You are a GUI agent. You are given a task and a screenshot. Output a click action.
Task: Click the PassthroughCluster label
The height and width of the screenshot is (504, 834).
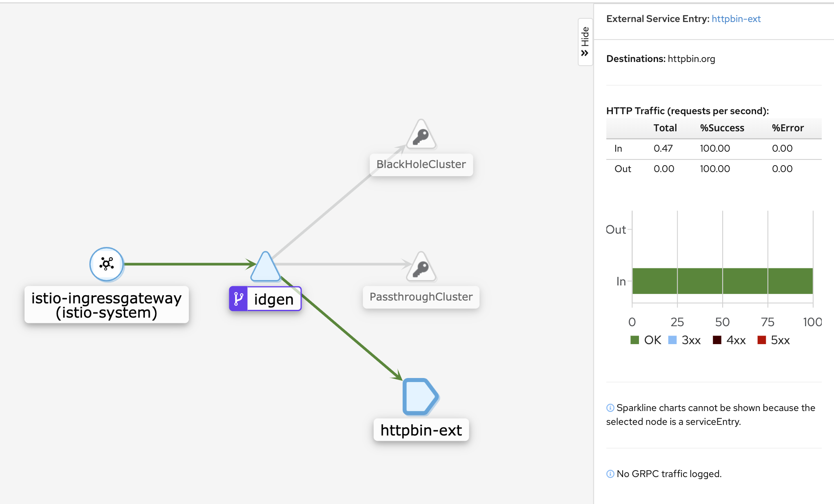point(421,297)
